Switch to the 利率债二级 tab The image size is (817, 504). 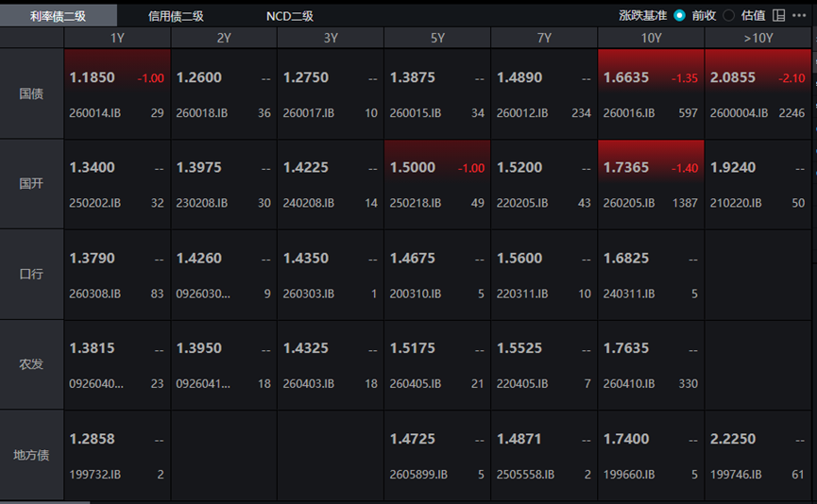[58, 16]
